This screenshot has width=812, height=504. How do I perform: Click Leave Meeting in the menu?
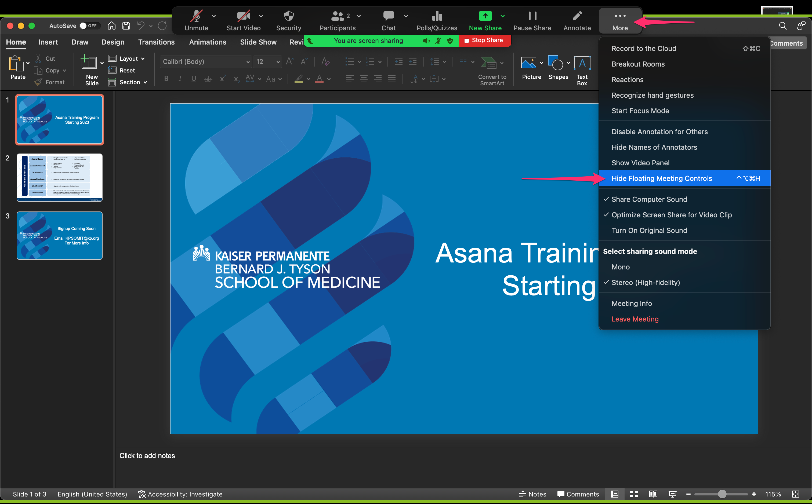tap(635, 319)
